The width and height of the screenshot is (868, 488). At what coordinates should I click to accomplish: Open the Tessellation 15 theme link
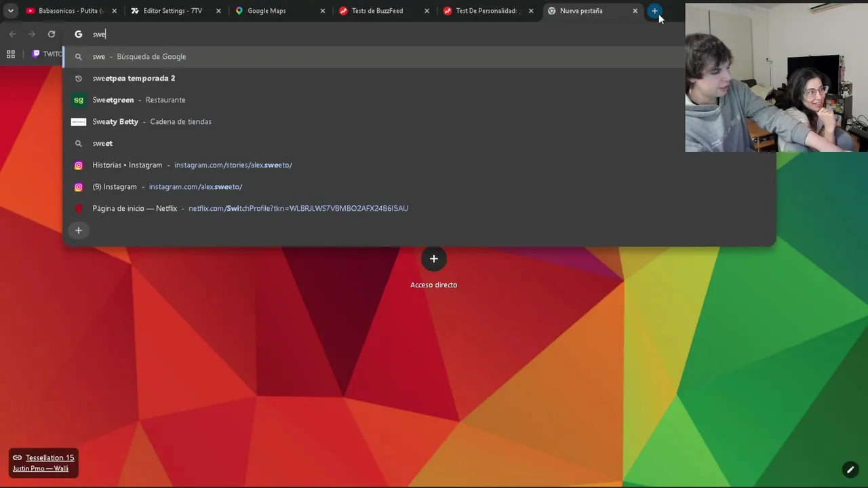(x=50, y=457)
